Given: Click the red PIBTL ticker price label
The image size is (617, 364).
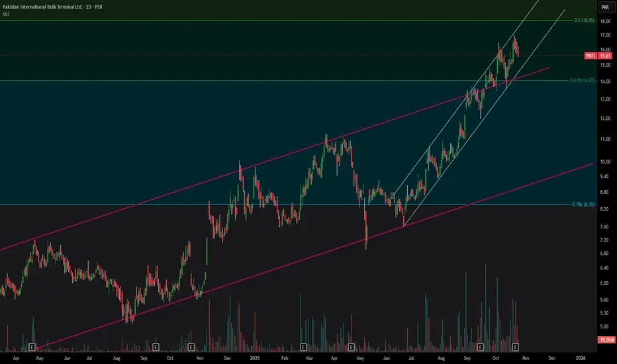Looking at the screenshot, I should pos(591,56).
